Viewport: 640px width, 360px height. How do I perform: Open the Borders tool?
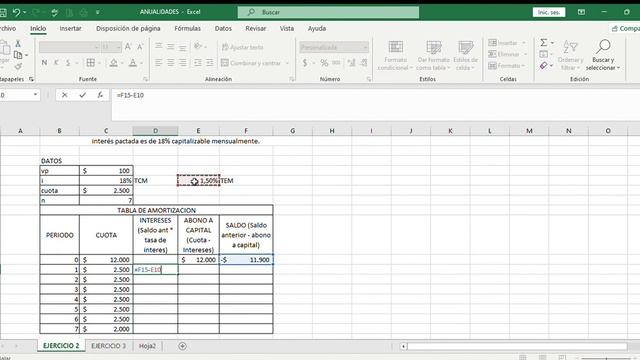pyautogui.click(x=91, y=63)
